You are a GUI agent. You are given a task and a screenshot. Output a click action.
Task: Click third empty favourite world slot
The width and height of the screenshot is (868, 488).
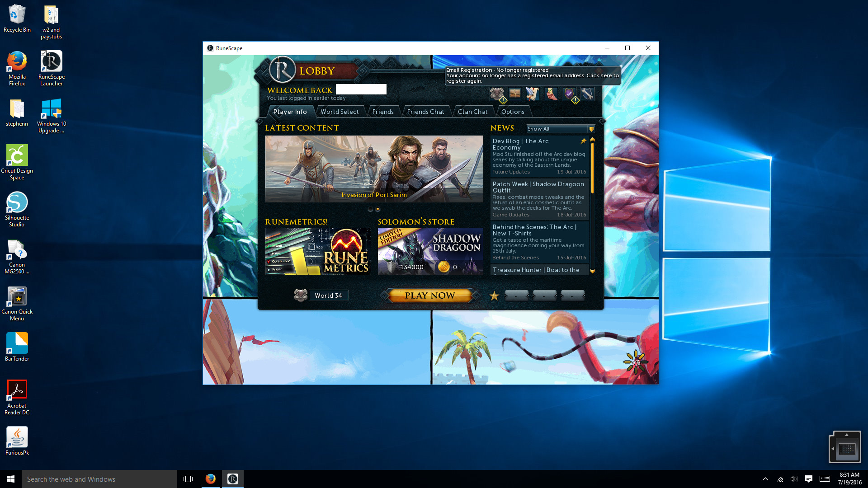572,296
